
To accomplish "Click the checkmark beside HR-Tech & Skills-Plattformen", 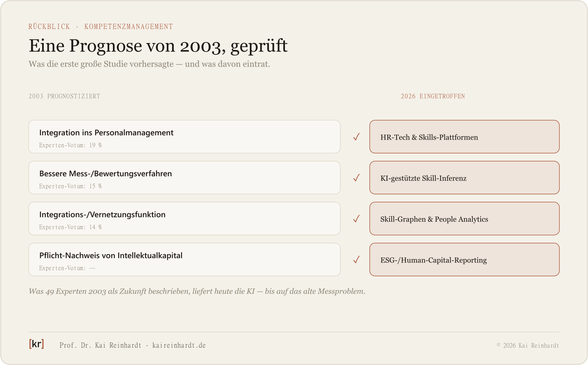I will (x=356, y=137).
